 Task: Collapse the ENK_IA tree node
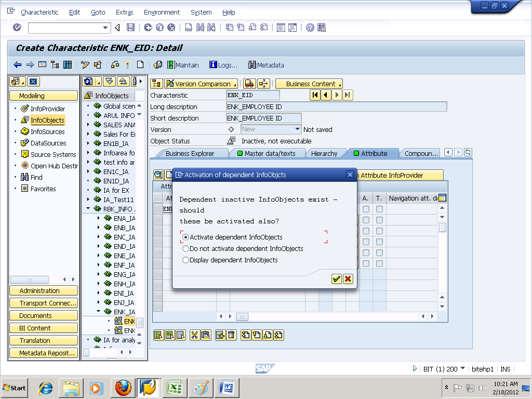tap(99, 312)
